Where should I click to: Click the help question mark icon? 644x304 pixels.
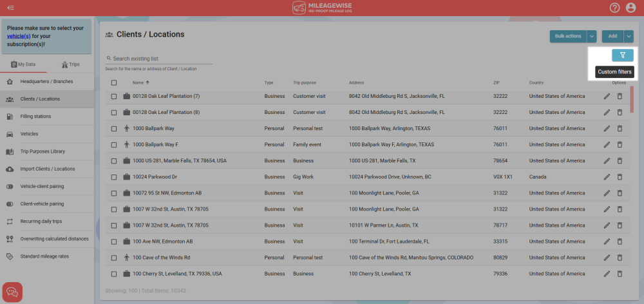(x=615, y=8)
